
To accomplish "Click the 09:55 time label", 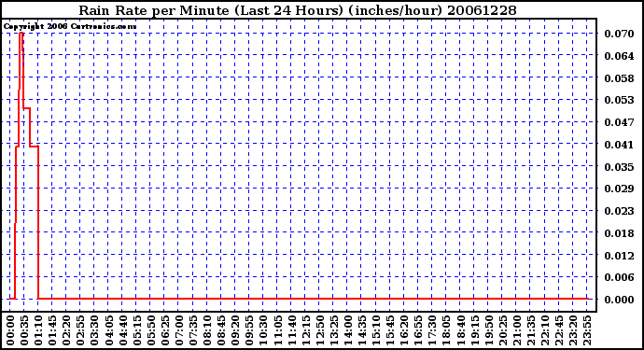I will 249,330.
